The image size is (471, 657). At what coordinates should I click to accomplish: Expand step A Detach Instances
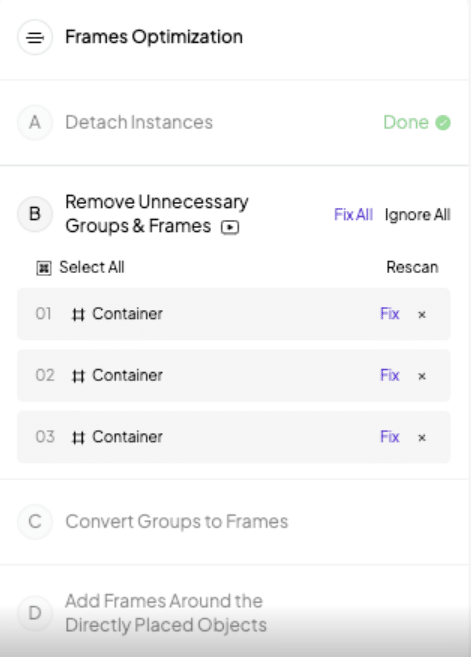coord(234,123)
